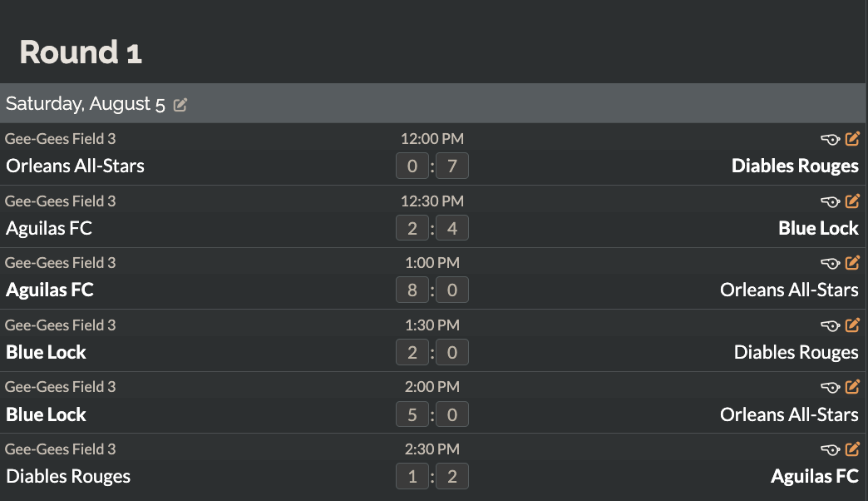Open whistle icon for 1:00 PM game
Viewport: 868px width, 501px height.
tap(831, 263)
